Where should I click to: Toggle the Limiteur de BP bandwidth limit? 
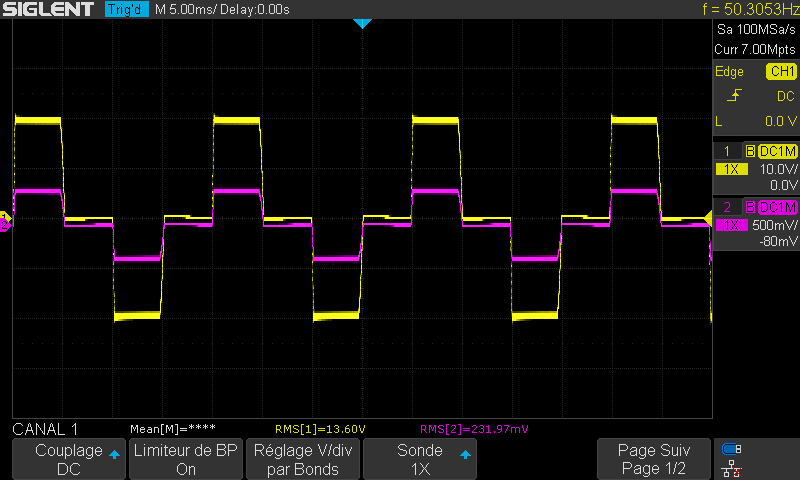coord(186,459)
